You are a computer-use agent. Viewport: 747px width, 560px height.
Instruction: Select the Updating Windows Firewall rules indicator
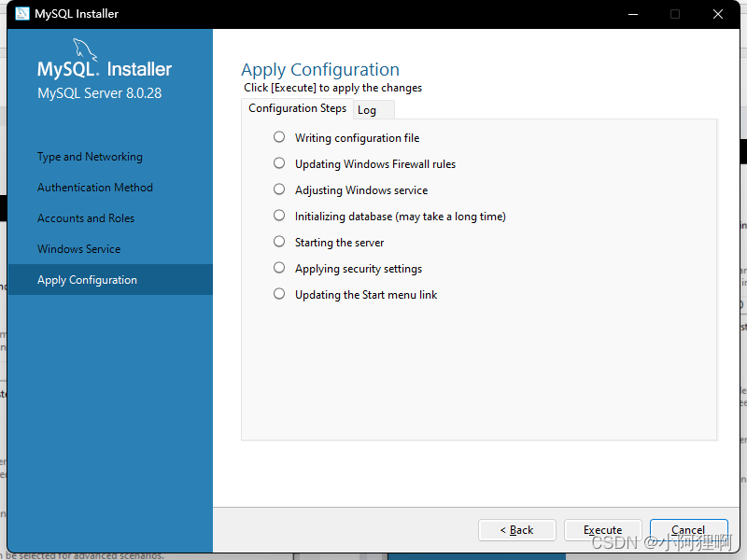click(x=279, y=163)
